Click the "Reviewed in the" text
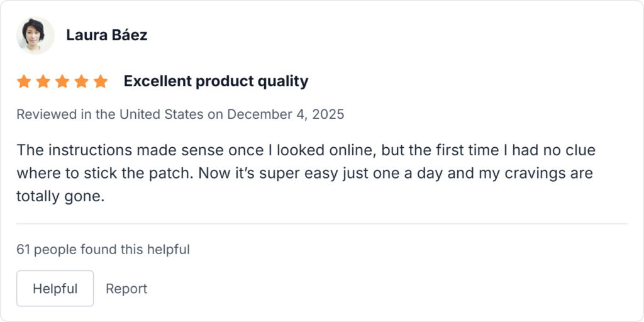The image size is (644, 322). coord(66,114)
